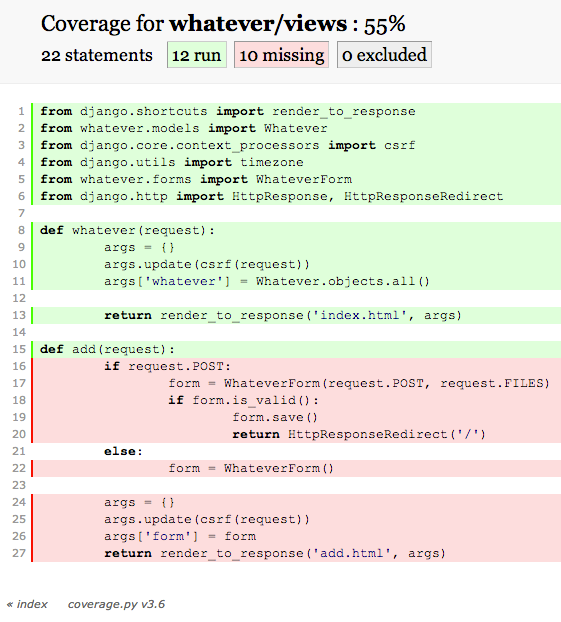Open the "« index" link
The image size is (561, 622).
27,604
